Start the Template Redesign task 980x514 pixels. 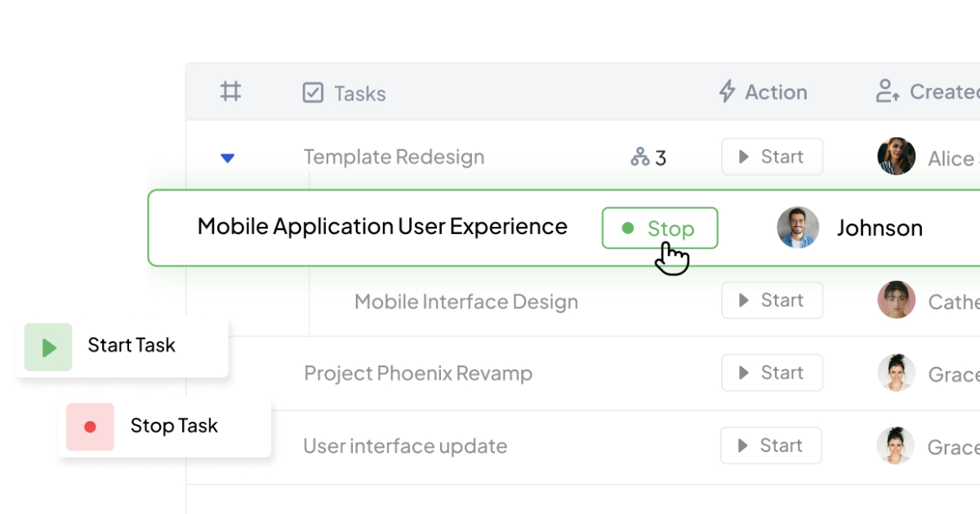click(x=772, y=157)
